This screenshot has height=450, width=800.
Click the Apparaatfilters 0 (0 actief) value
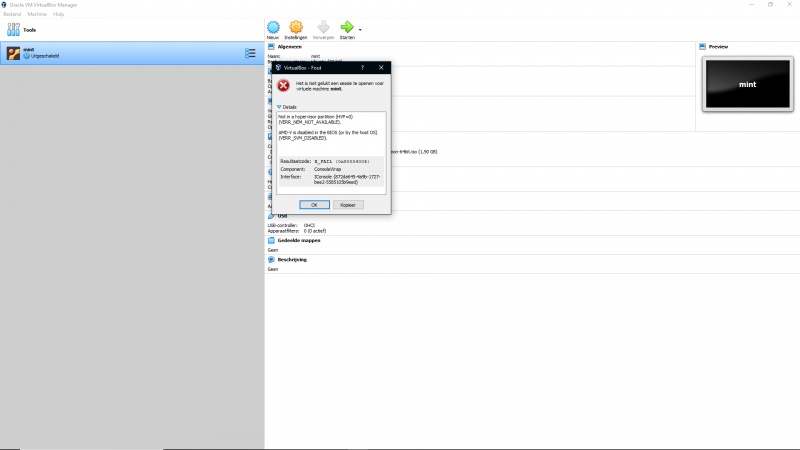(315, 231)
